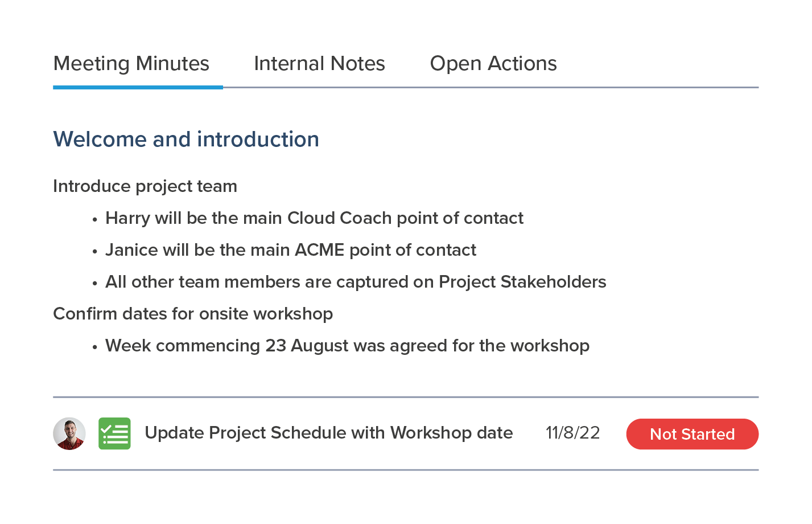Switch to the Internal Notes tab
Image resolution: width=812 pixels, height=524 pixels.
pos(319,64)
